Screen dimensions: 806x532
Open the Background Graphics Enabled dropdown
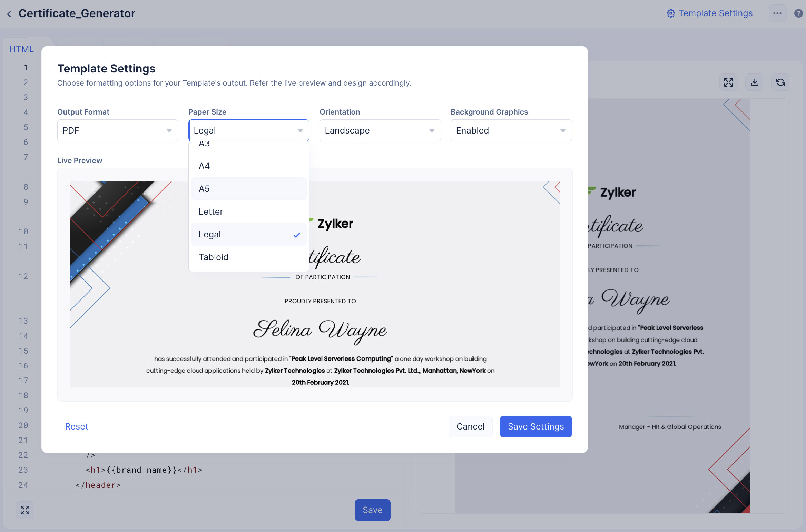click(511, 130)
